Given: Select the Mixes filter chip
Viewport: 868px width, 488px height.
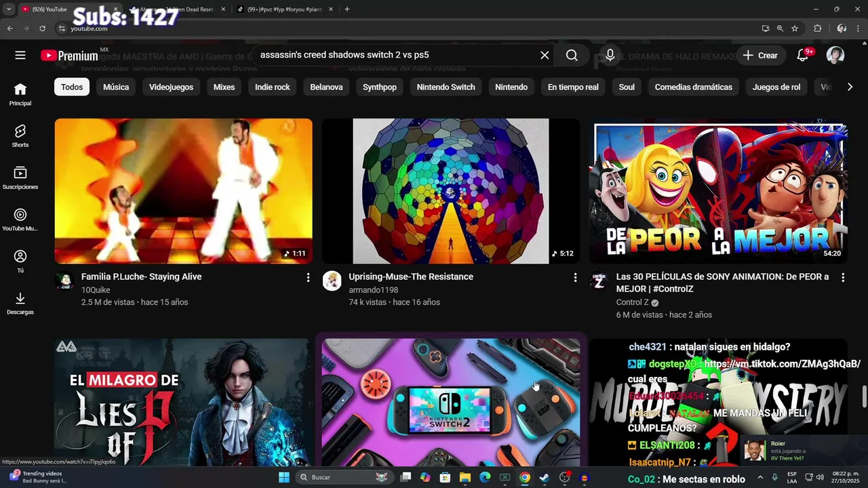Looking at the screenshot, I should point(224,87).
